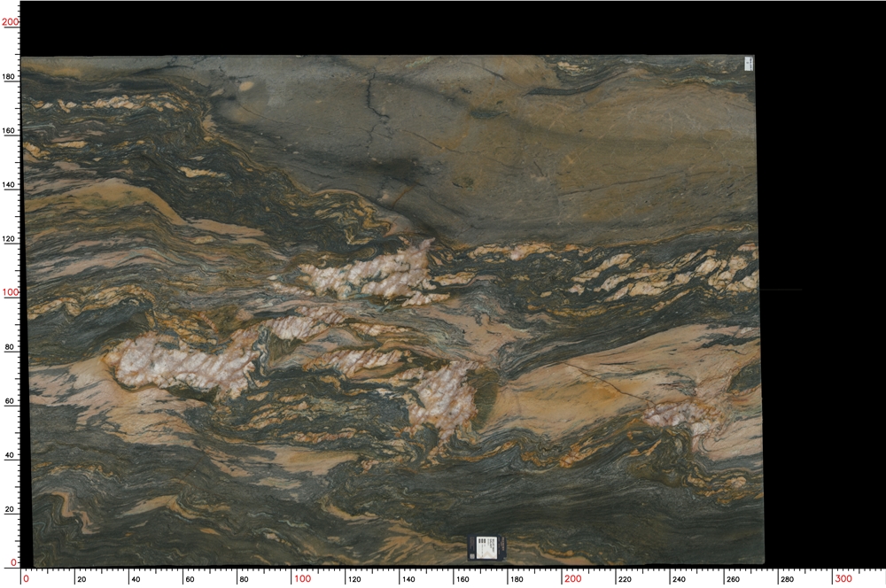This screenshot has width=886, height=588.
Task: Click the red 200 mark on vertical ruler
Action: click(x=10, y=22)
